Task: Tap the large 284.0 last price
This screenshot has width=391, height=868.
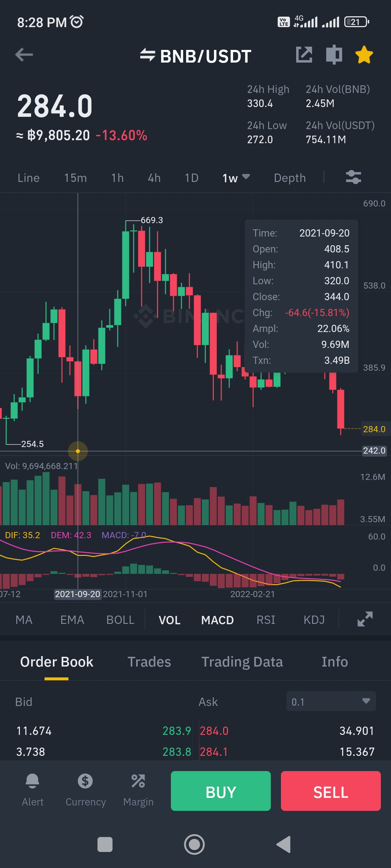Action: (x=55, y=106)
